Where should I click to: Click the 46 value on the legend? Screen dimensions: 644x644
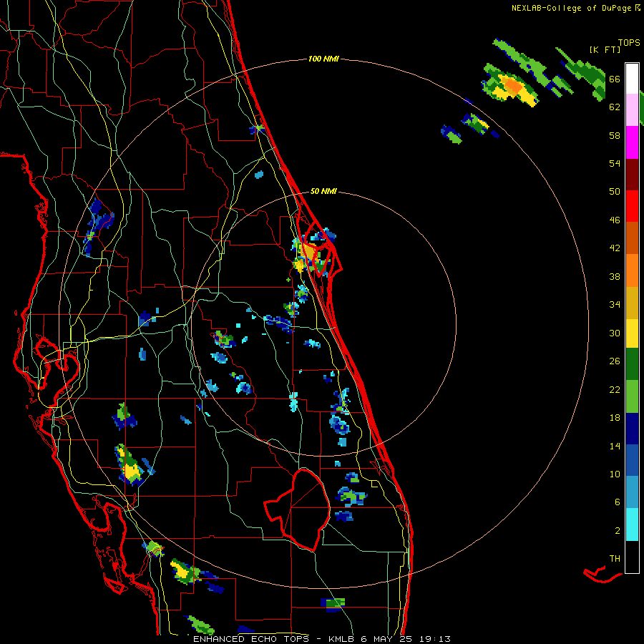[615, 220]
